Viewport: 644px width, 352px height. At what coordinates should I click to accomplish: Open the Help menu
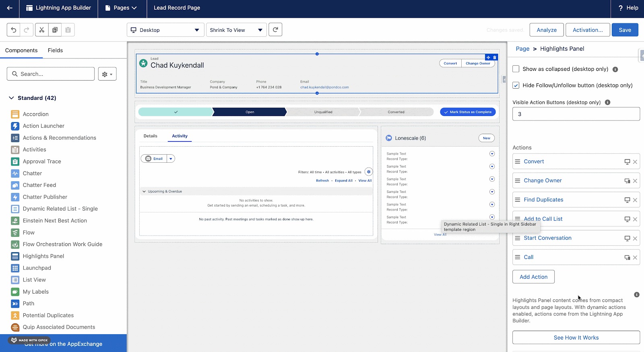pos(628,8)
